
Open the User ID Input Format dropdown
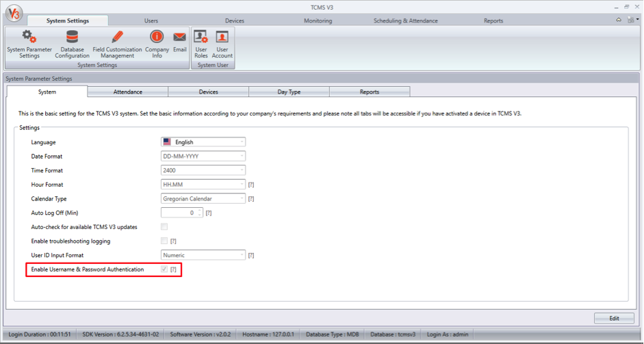coord(203,255)
